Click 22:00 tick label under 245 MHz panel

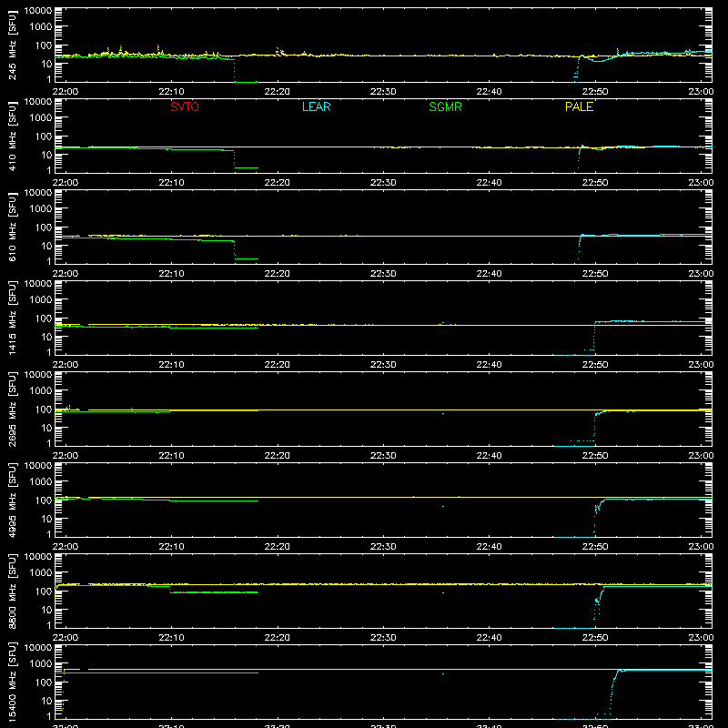66,92
